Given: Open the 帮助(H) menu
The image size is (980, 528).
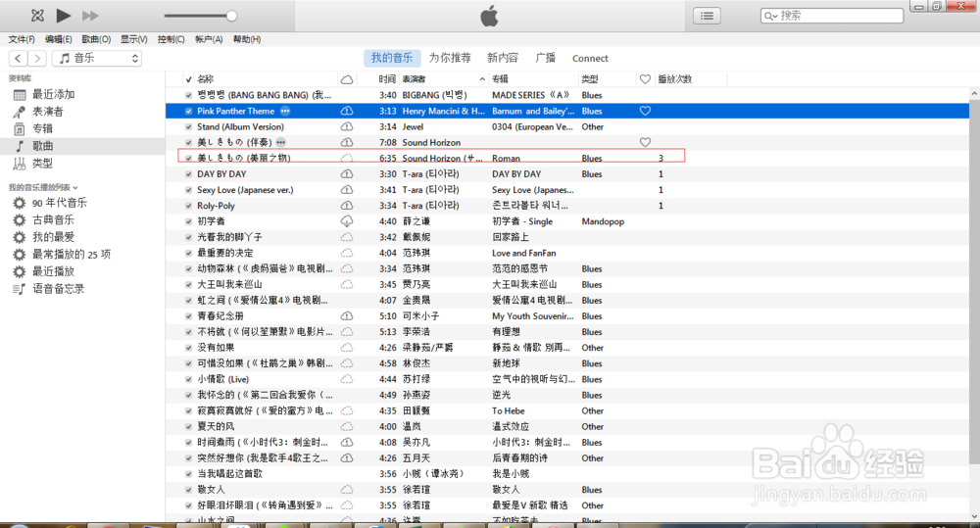Looking at the screenshot, I should [x=247, y=39].
